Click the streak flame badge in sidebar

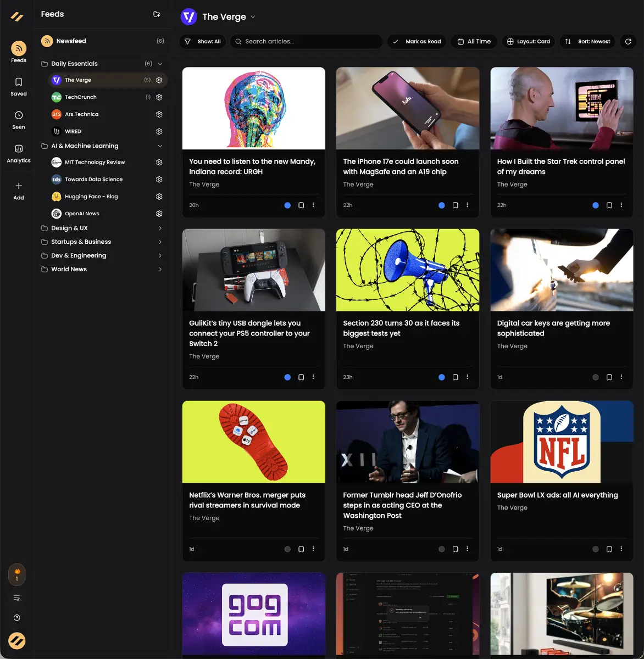17,574
